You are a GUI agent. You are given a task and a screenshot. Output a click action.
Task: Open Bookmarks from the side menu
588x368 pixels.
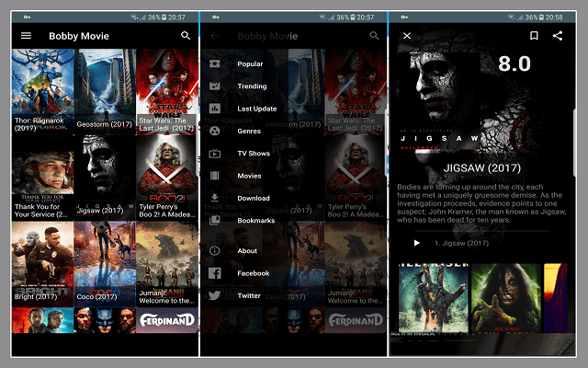click(255, 221)
